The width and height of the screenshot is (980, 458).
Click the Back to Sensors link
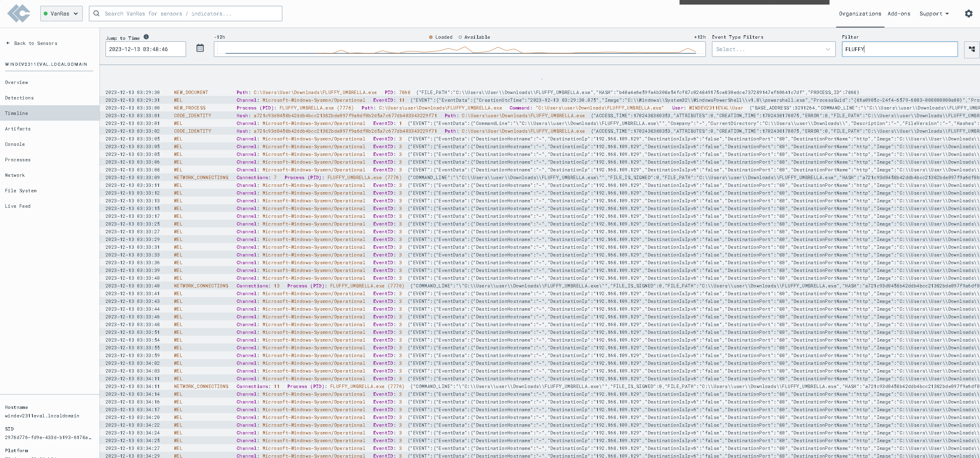pyautogui.click(x=36, y=43)
